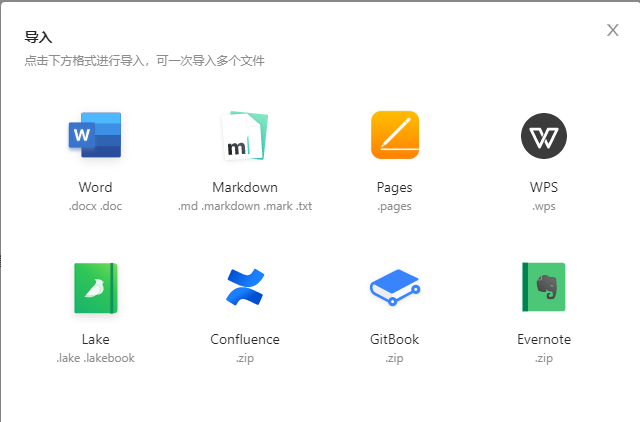Image resolution: width=640 pixels, height=422 pixels.
Task: Click the .lake .lakebook extension text
Action: pos(96,358)
